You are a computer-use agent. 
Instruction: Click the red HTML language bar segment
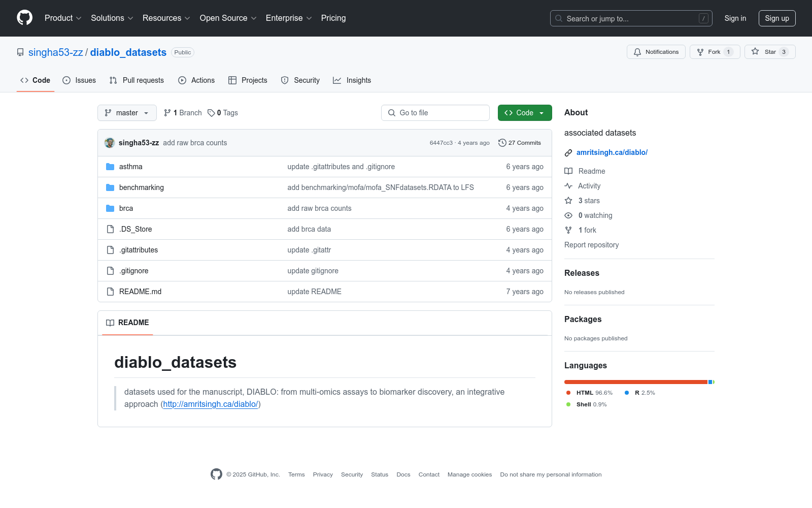click(636, 382)
